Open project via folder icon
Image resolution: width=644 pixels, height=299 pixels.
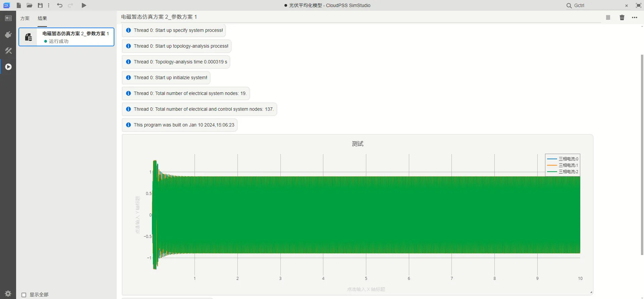coord(30,5)
